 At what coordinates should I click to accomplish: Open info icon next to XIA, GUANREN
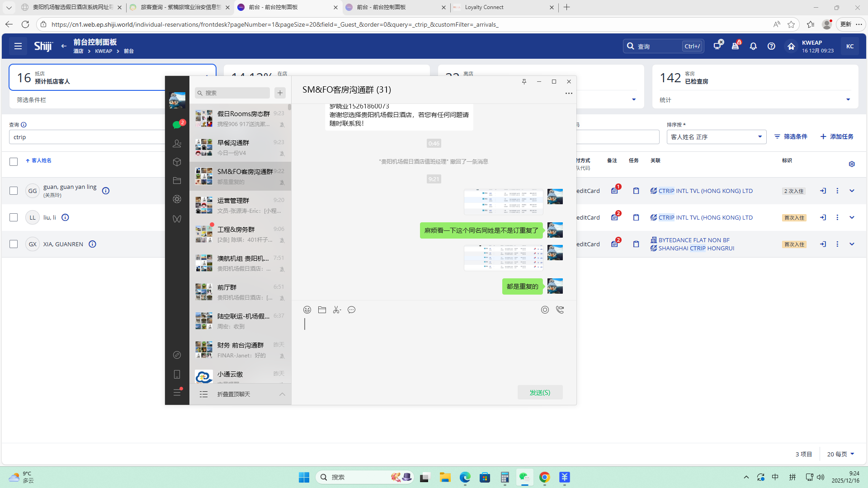(x=92, y=244)
